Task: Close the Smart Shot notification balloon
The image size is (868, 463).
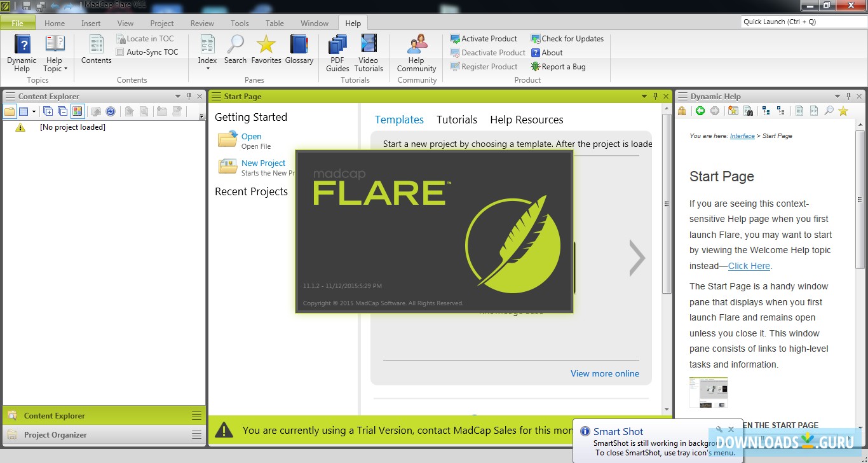Action: point(731,429)
